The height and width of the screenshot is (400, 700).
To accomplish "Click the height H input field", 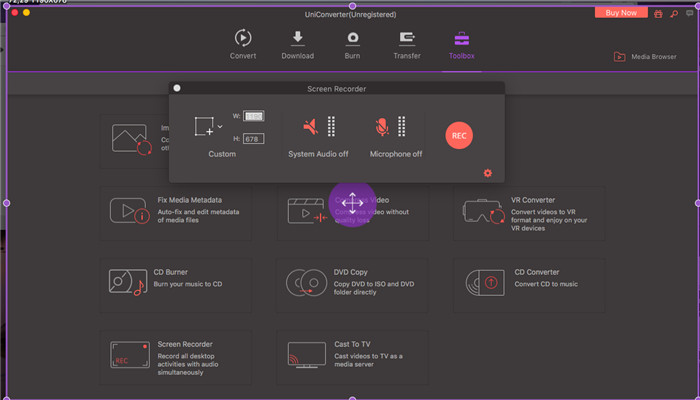I will 254,139.
